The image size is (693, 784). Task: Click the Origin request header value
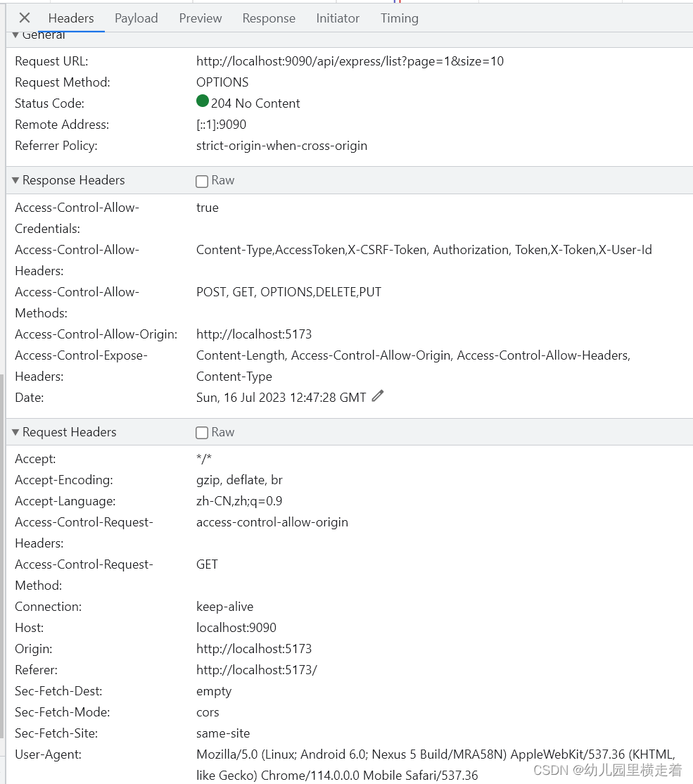pos(254,648)
